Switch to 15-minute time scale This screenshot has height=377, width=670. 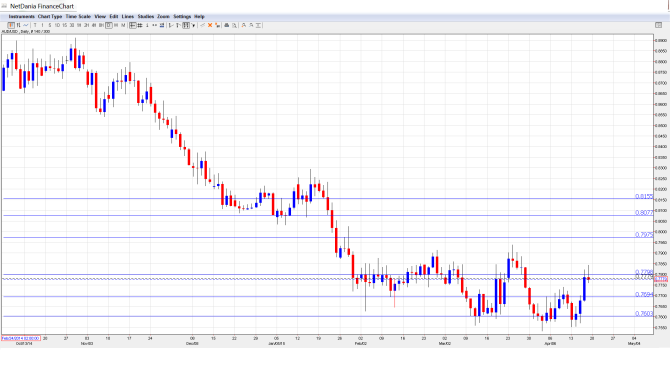click(x=65, y=25)
